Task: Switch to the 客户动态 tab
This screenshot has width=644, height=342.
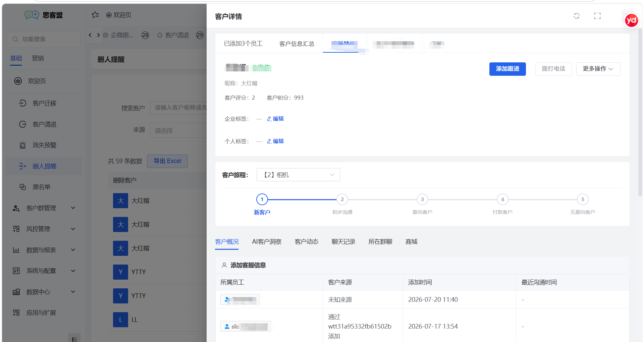Action: (307, 242)
